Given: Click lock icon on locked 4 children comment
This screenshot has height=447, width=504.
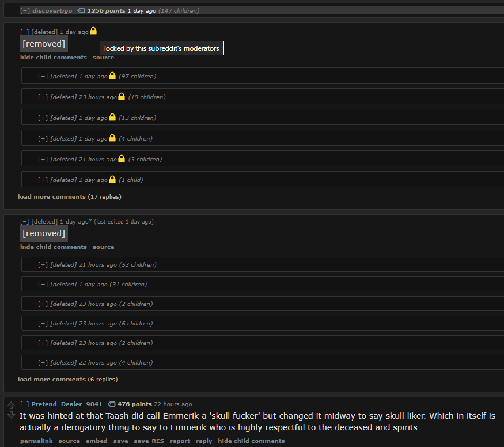Looking at the screenshot, I should tap(112, 138).
